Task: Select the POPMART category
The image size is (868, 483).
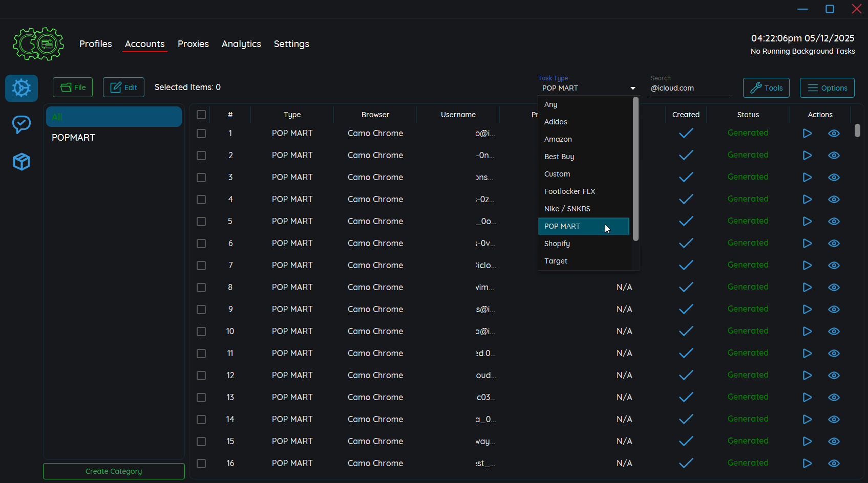Action: [114, 138]
